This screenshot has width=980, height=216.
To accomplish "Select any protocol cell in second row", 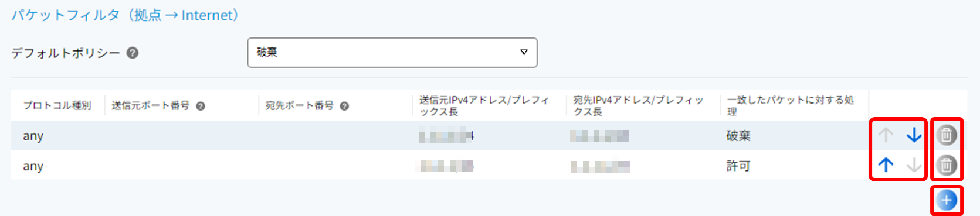I will click(33, 166).
